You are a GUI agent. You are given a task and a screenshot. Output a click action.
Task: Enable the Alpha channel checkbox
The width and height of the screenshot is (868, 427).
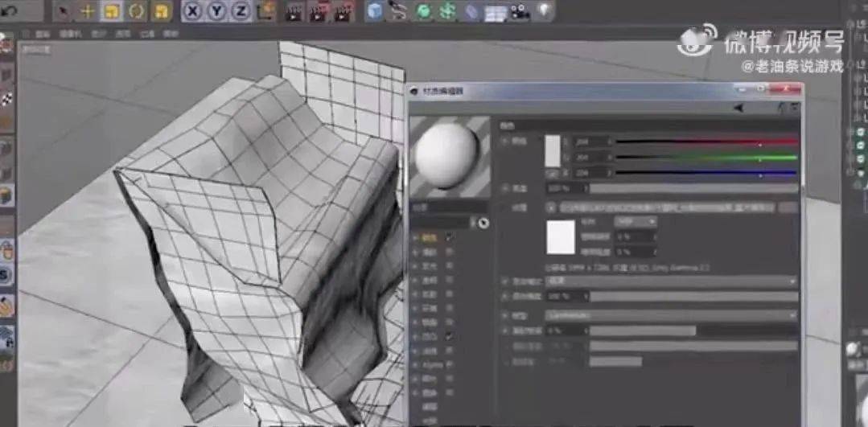tap(449, 364)
